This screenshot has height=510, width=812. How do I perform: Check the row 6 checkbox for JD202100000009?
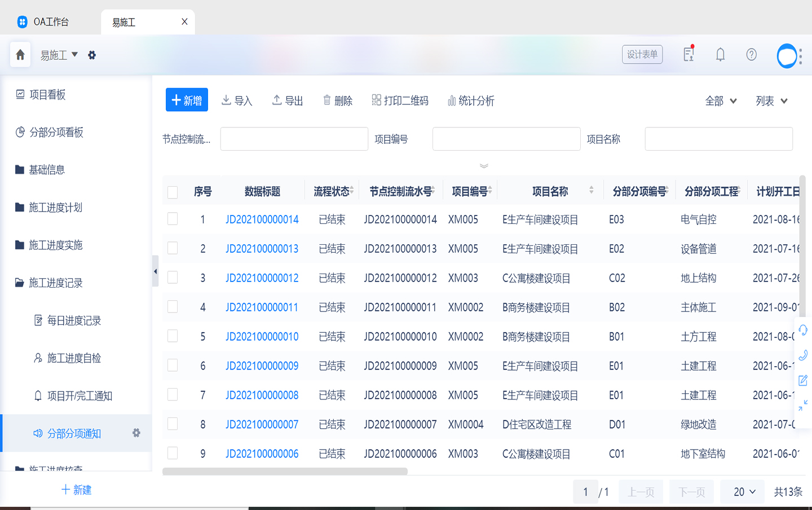pos(173,366)
